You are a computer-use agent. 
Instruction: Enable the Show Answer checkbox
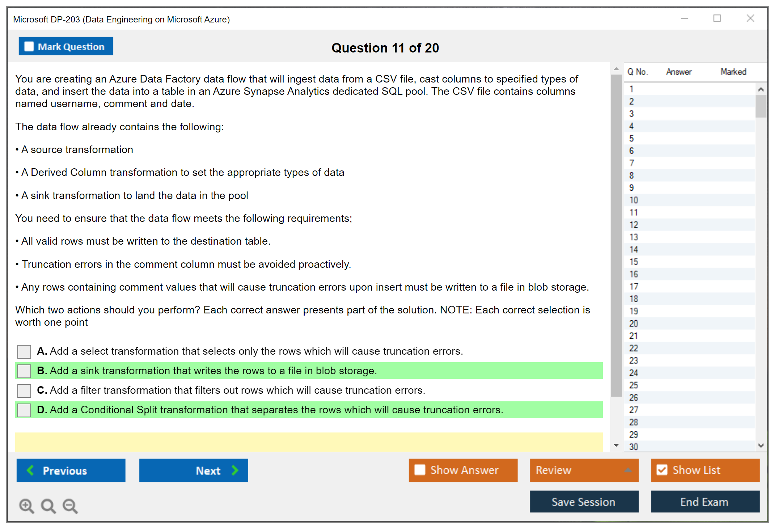pyautogui.click(x=420, y=470)
